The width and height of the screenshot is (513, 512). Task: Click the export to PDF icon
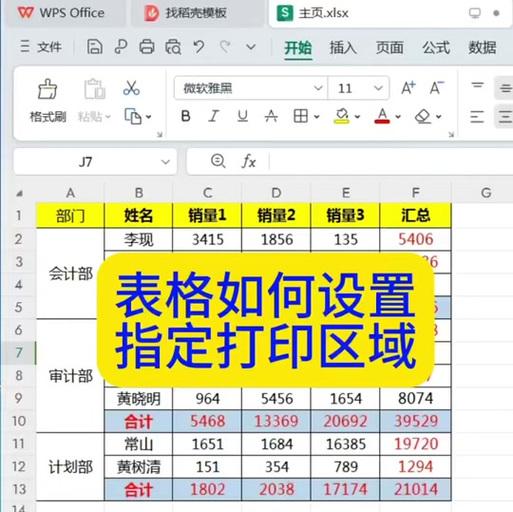(x=121, y=47)
